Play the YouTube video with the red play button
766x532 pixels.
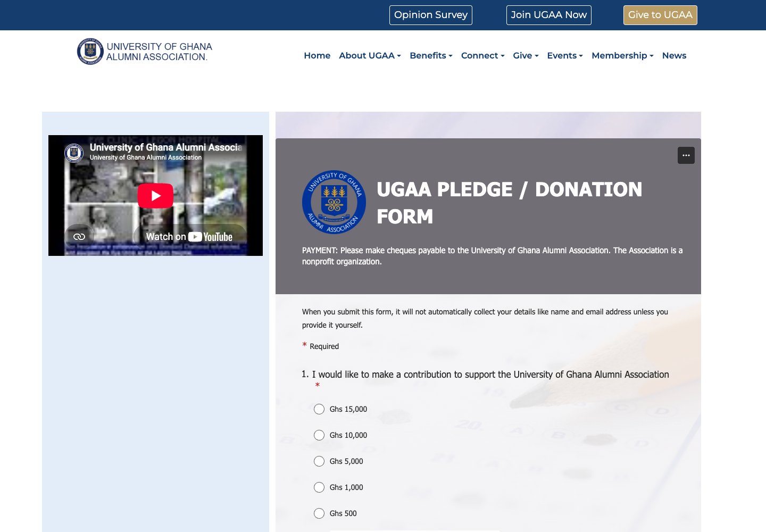[x=155, y=196]
